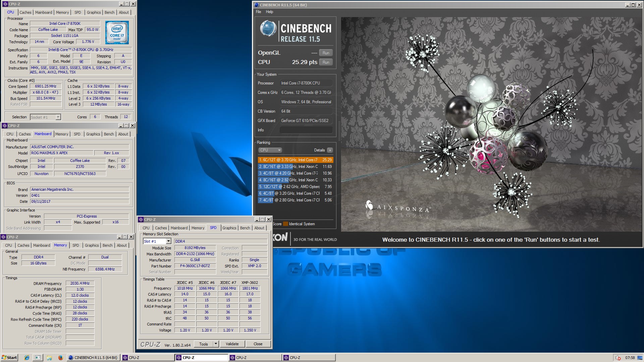Open the Windows Explorer folder icon
Viewport: 644px width, 362px height.
pos(49,358)
